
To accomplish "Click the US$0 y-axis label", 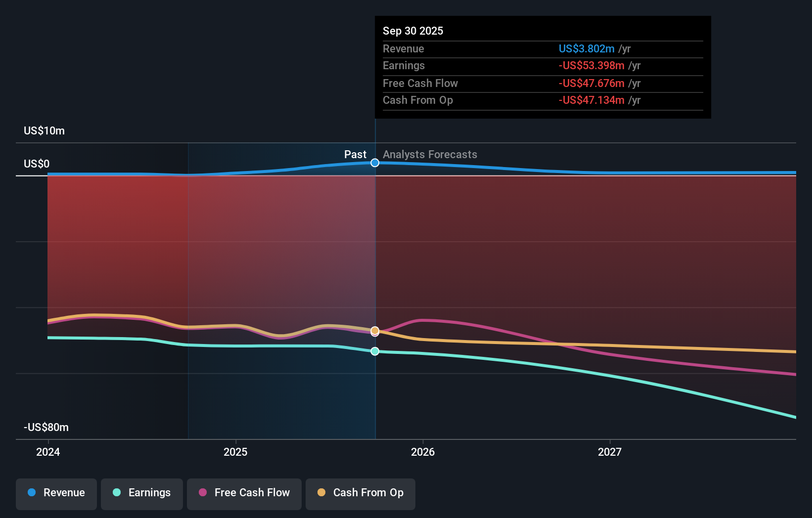I will (x=37, y=164).
